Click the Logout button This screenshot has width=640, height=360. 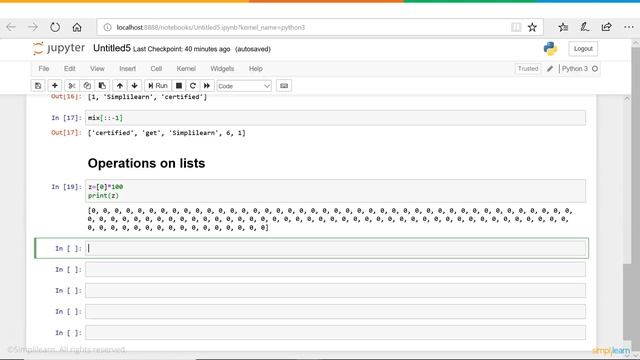tap(583, 49)
